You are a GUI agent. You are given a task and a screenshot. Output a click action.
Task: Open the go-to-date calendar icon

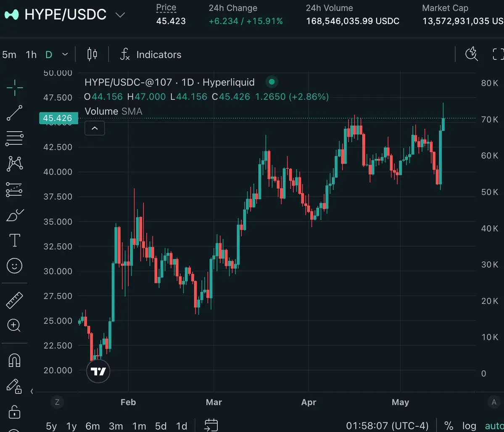(x=211, y=425)
